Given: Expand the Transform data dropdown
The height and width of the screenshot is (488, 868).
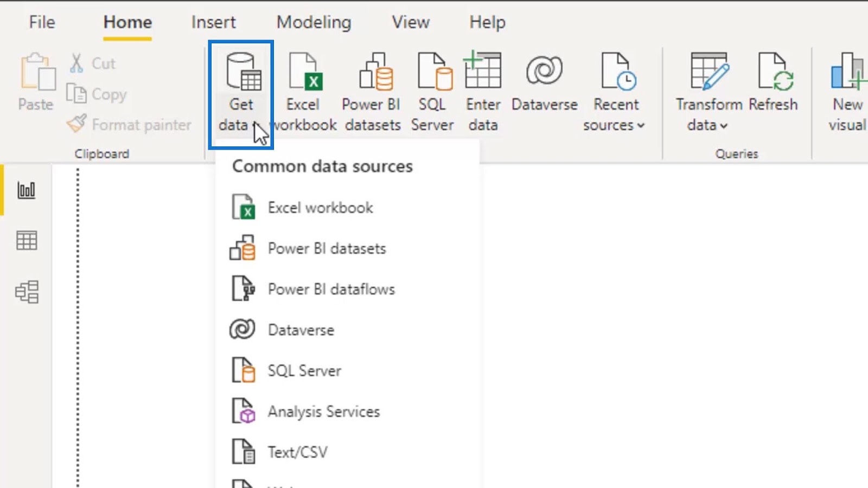Looking at the screenshot, I should coord(709,92).
